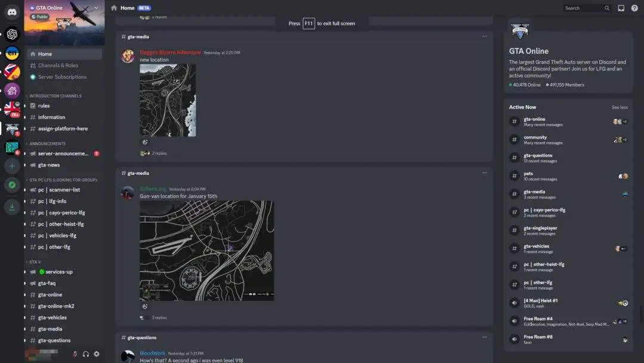Click Doggo's Bizarre Adventure avatar

[128, 56]
